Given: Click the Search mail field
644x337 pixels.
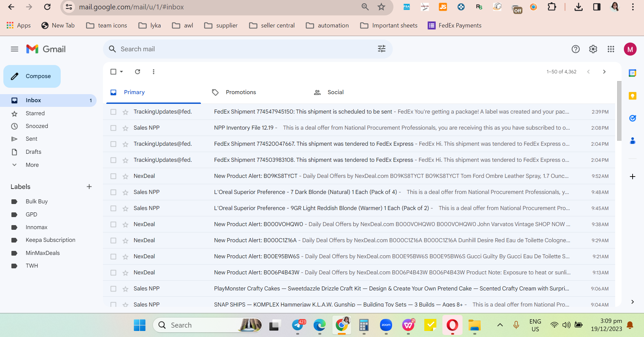Looking at the screenshot, I should coord(248,49).
